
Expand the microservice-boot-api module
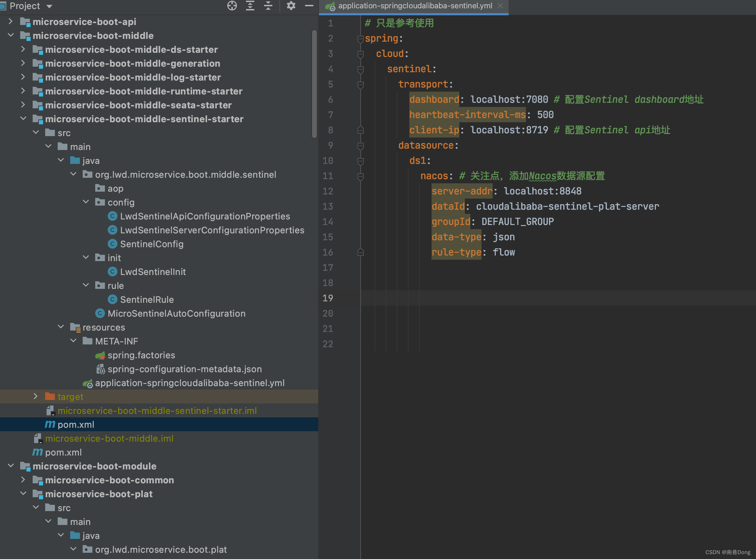10,22
